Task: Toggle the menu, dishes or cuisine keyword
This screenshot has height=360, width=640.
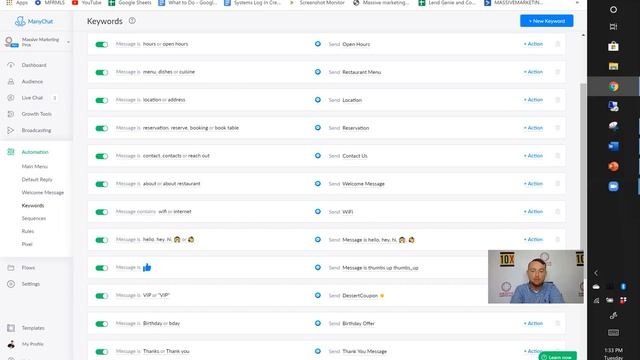Action: (x=102, y=72)
